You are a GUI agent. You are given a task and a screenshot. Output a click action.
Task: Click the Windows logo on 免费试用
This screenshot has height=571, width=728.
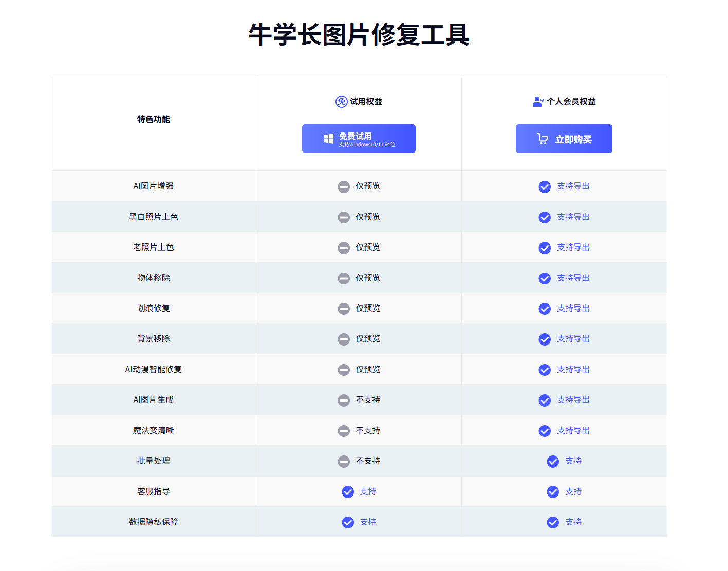pos(329,139)
